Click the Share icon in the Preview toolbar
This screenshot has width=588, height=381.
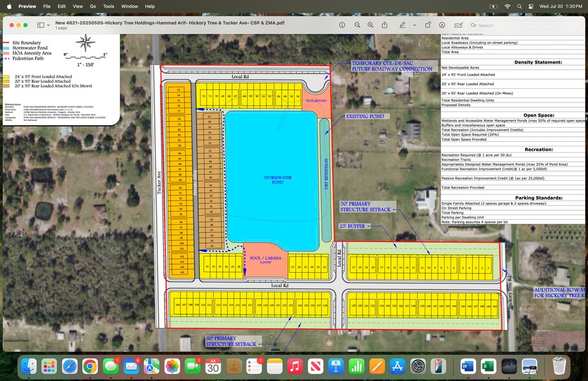click(385, 25)
